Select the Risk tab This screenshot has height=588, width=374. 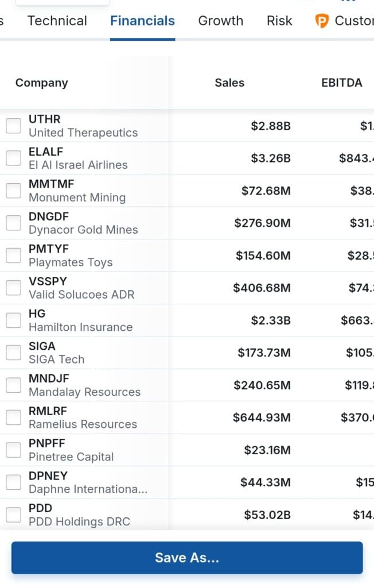[279, 21]
